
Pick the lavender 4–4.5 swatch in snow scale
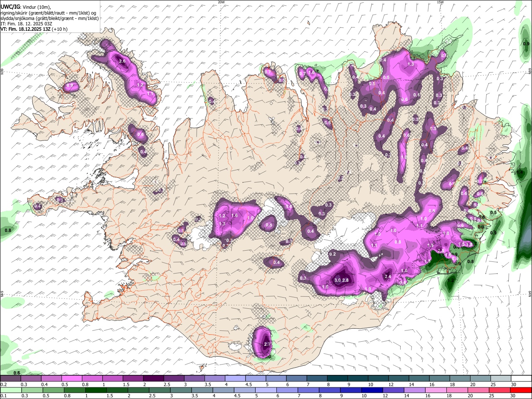[235, 378]
